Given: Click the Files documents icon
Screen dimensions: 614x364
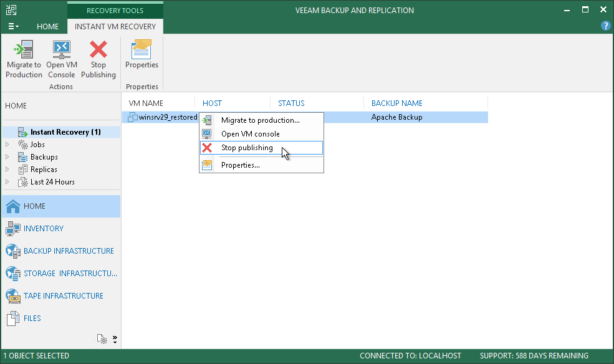Looking at the screenshot, I should click(13, 318).
